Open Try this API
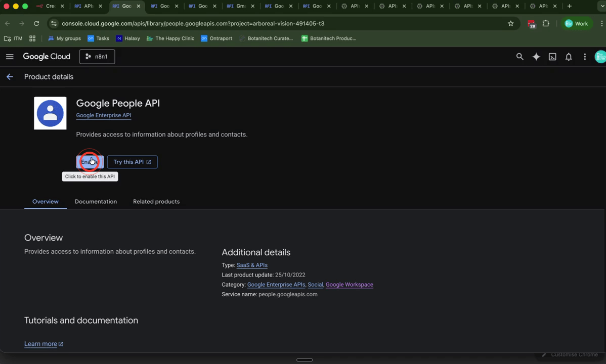Screen dimensions: 606x364 click(132, 161)
